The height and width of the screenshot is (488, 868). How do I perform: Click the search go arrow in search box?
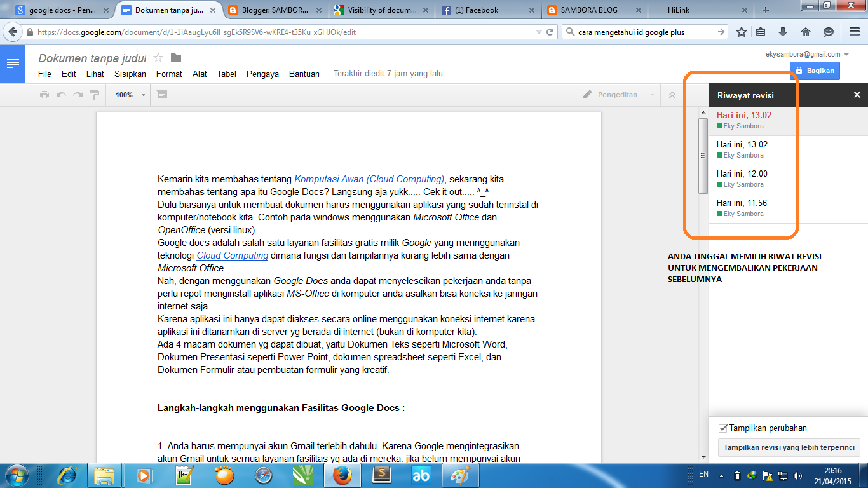coord(721,32)
